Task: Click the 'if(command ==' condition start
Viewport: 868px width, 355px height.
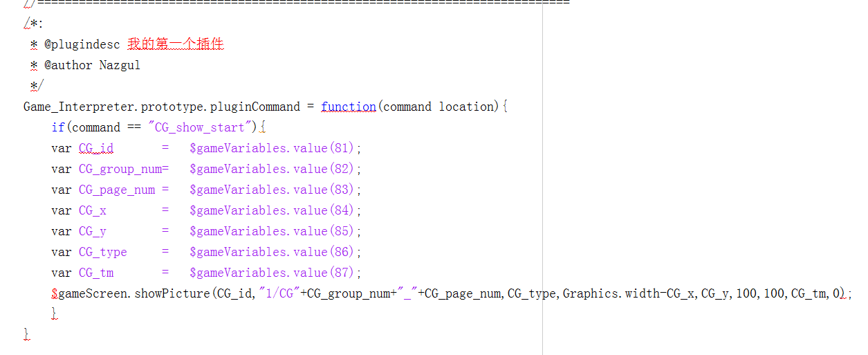Action: click(96, 127)
